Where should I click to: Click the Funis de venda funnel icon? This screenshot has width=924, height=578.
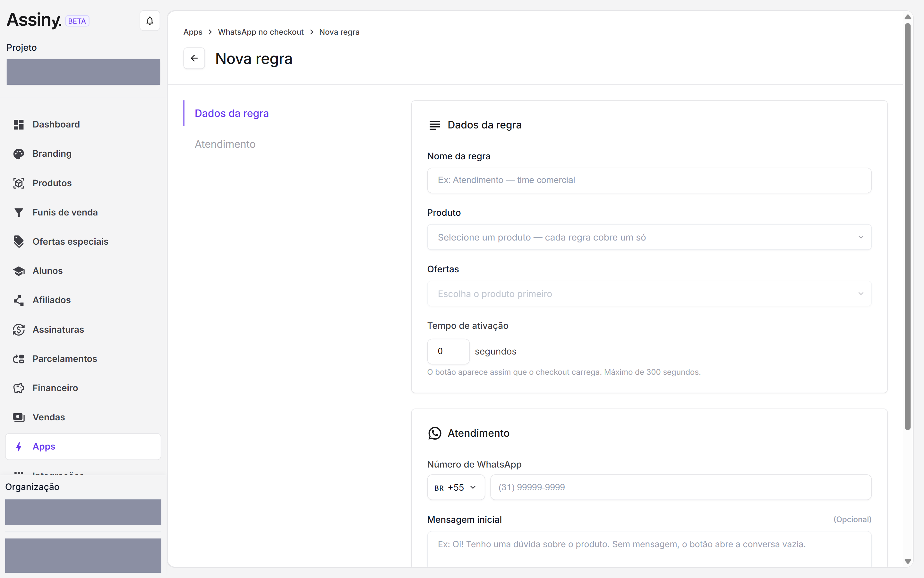pyautogui.click(x=19, y=213)
